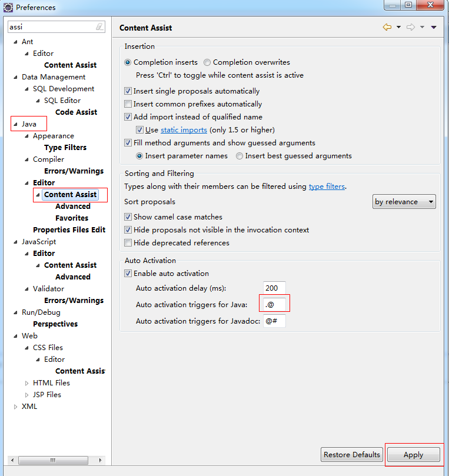This screenshot has height=476, width=449.
Task: Click the forward navigation arrow icon
Action: click(x=411, y=27)
